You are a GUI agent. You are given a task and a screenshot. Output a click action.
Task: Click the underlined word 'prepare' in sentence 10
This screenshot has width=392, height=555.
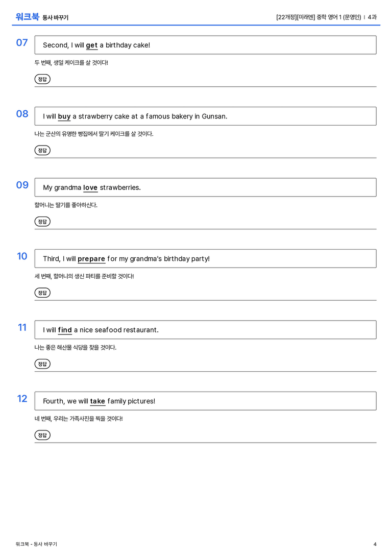pyautogui.click(x=91, y=259)
